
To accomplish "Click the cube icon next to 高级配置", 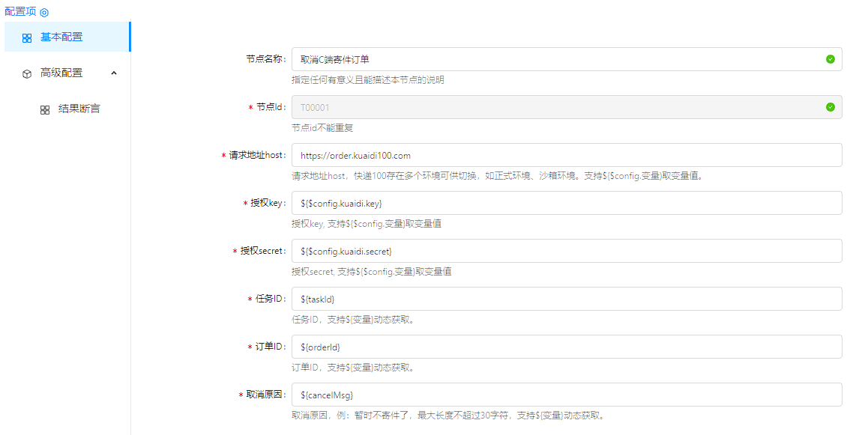I will click(x=27, y=73).
